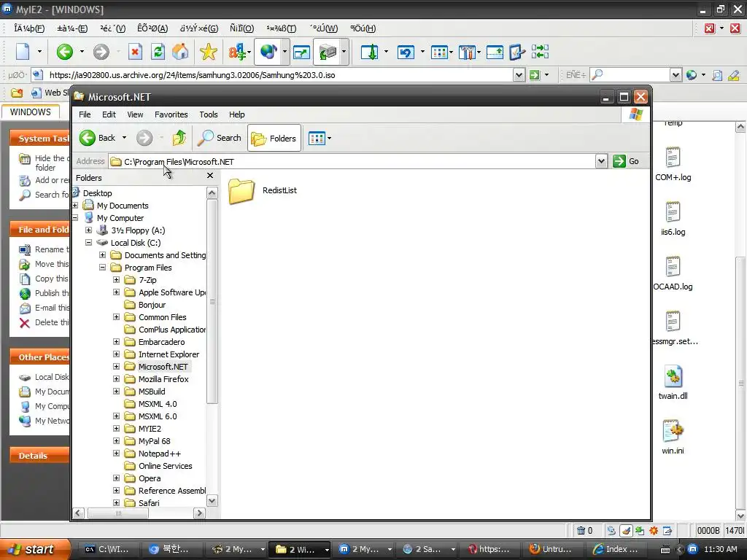747x560 pixels.
Task: Open the Help menu in Explorer
Action: click(237, 114)
